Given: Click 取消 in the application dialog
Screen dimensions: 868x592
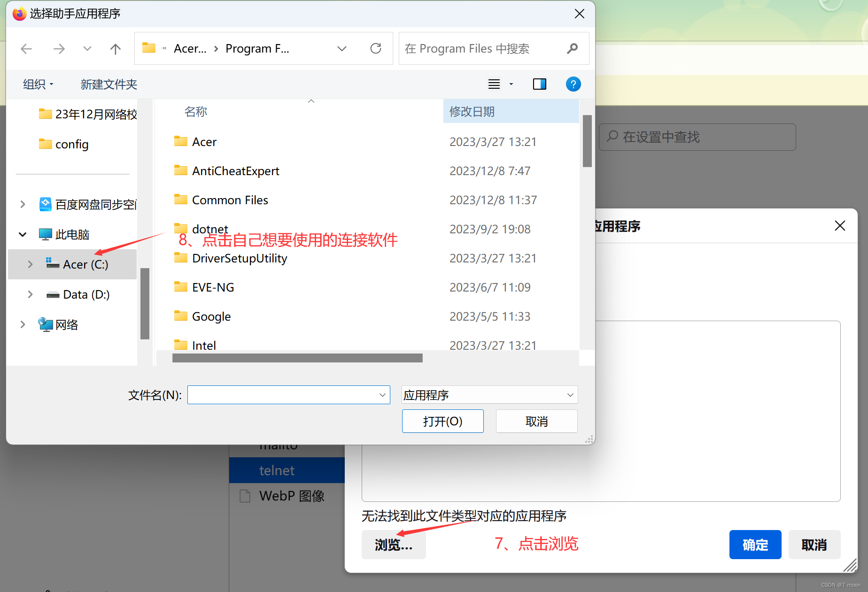Looking at the screenshot, I should pos(814,545).
